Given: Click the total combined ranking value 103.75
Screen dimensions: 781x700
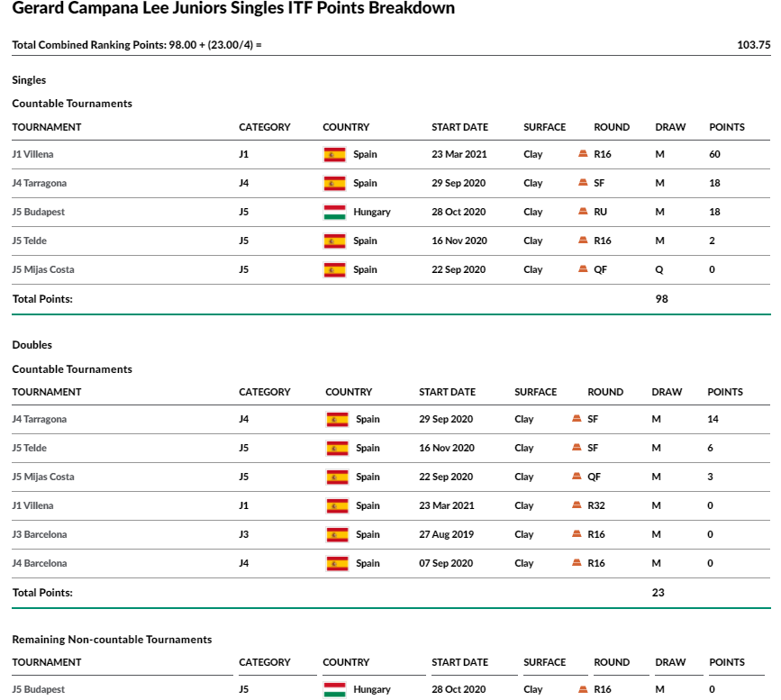Looking at the screenshot, I should [x=754, y=45].
